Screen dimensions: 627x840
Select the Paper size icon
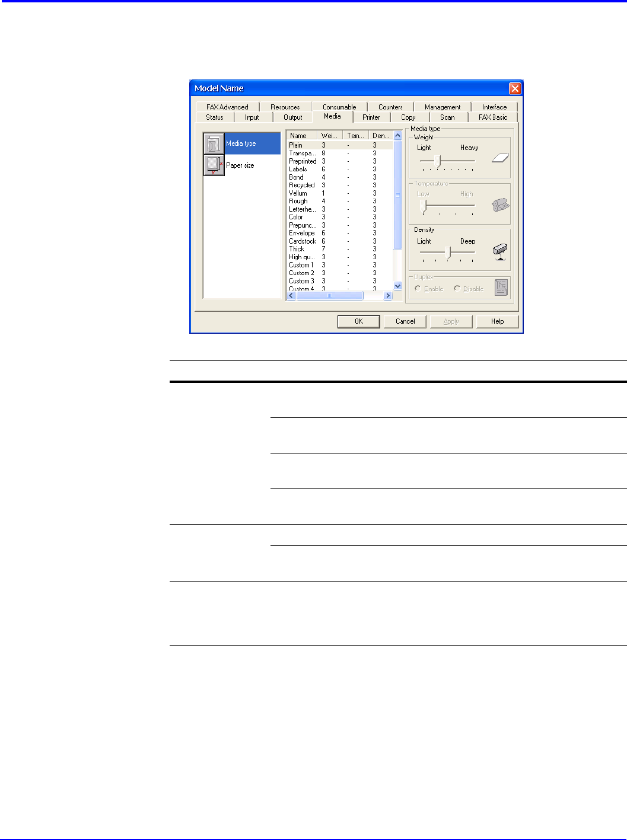(214, 165)
